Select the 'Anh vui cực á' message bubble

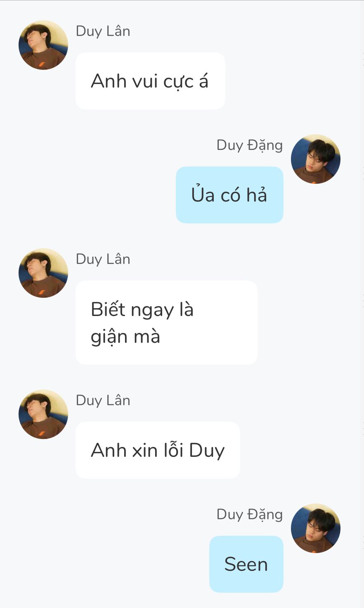[150, 81]
